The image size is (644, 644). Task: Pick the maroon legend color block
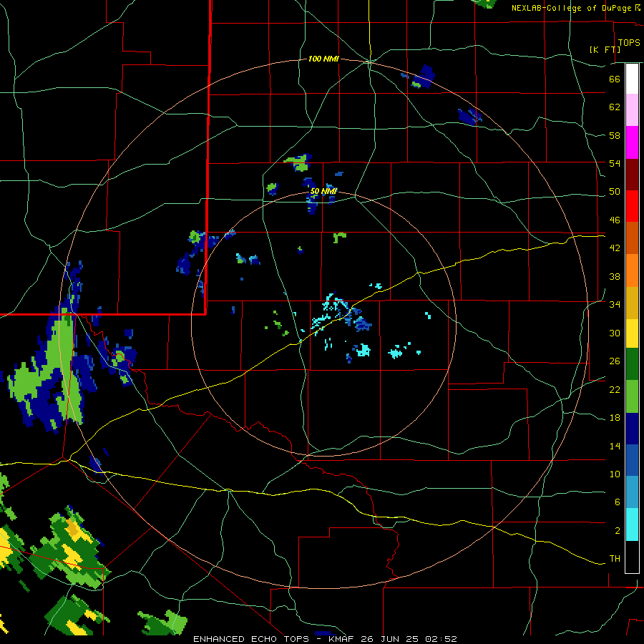click(632, 175)
